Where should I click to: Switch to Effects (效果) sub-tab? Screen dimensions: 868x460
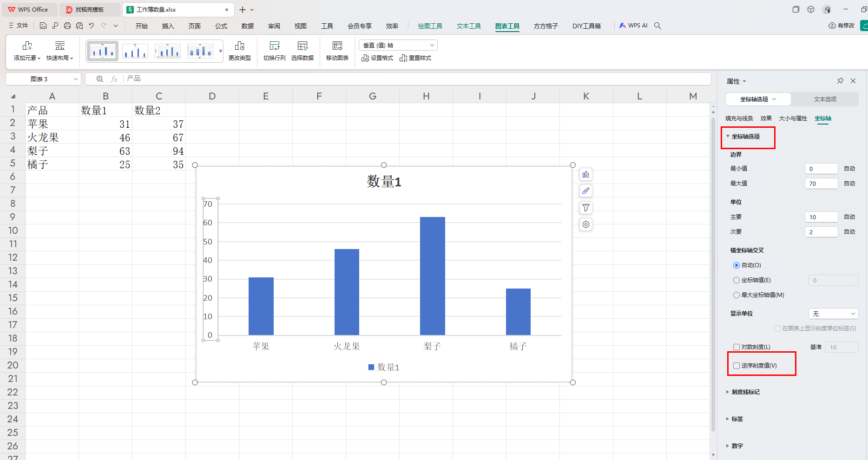point(766,118)
